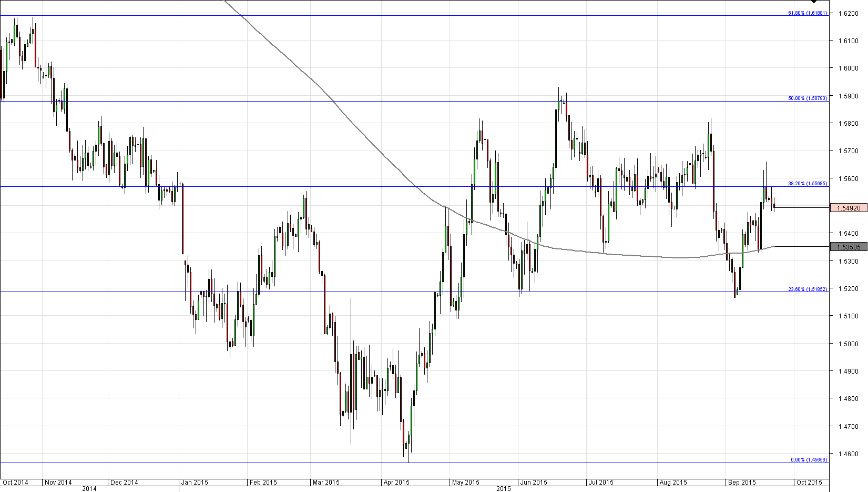Screen dimensions: 868x492
Task: Click the Oct 2015 date label
Action: [809, 482]
